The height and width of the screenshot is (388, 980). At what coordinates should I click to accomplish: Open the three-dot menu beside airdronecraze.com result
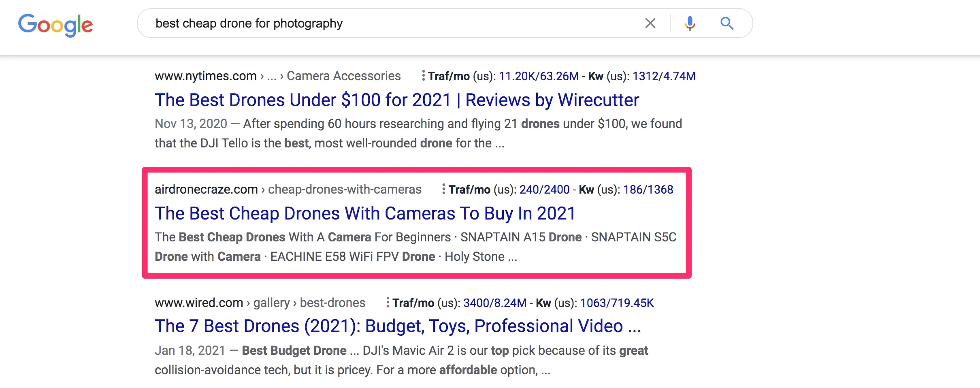(x=444, y=189)
